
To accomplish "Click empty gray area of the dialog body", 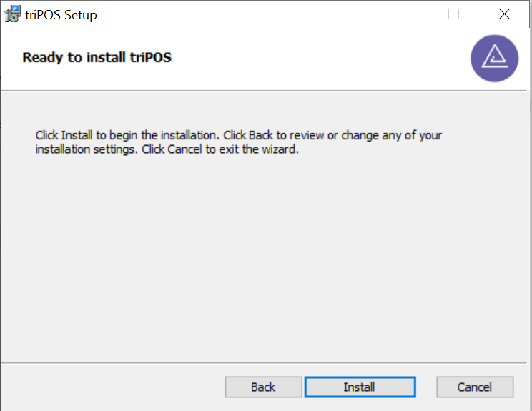I will [x=265, y=258].
